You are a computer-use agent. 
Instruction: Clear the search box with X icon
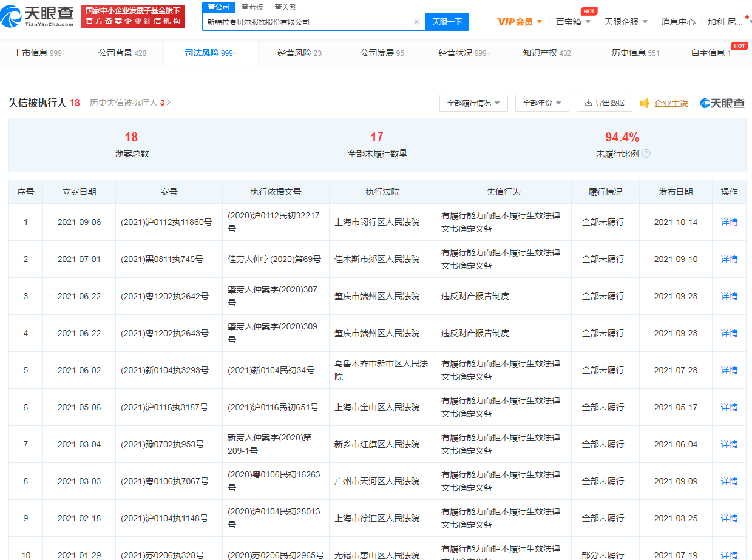coord(416,22)
